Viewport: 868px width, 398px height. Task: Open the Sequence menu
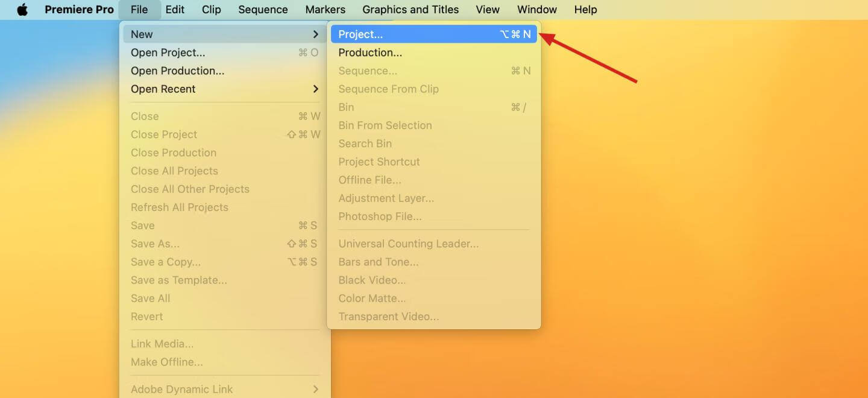(263, 10)
